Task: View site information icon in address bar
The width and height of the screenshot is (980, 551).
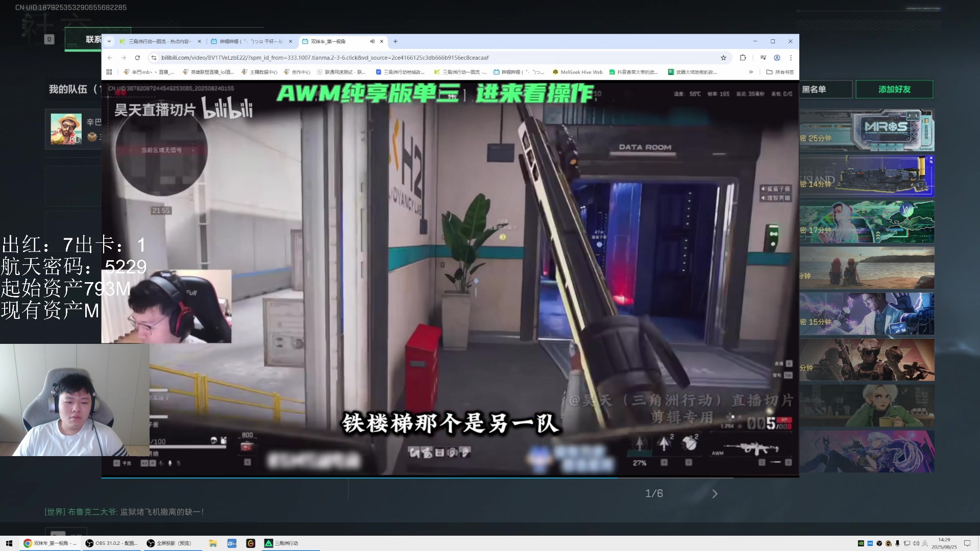Action: tap(154, 58)
